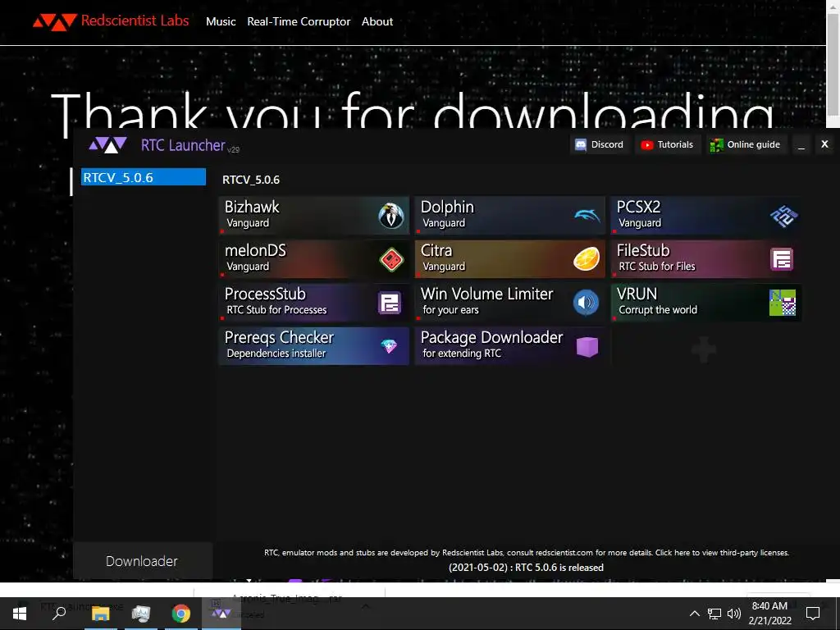Open the About page on the website

click(x=377, y=22)
